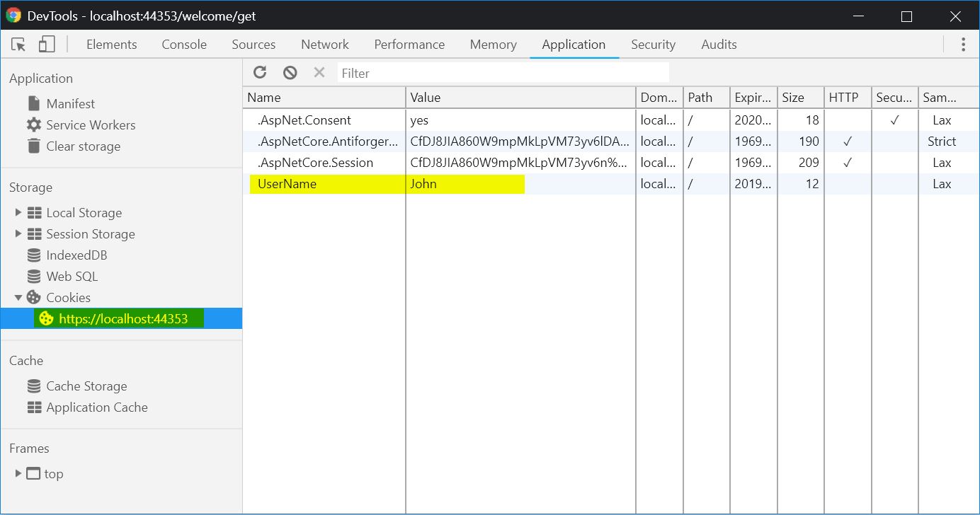Image resolution: width=980 pixels, height=515 pixels.
Task: Expand the Local Storage tree node
Action: click(18, 213)
